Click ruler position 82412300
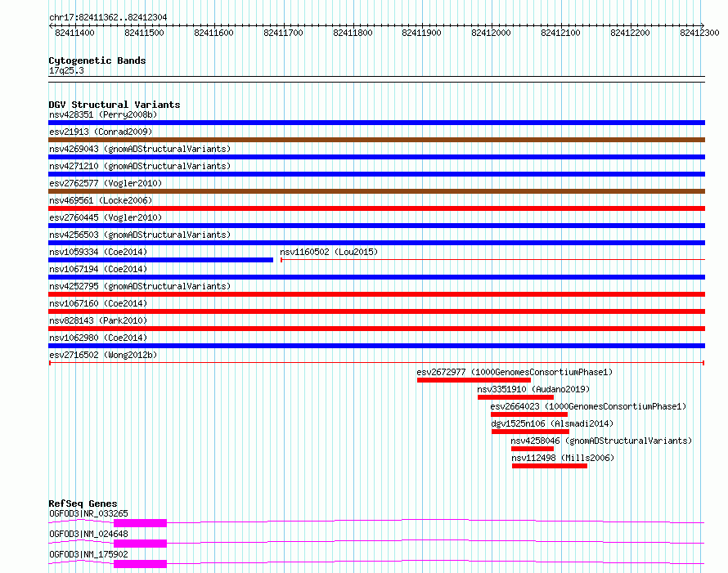This screenshot has height=573, width=728. click(699, 33)
